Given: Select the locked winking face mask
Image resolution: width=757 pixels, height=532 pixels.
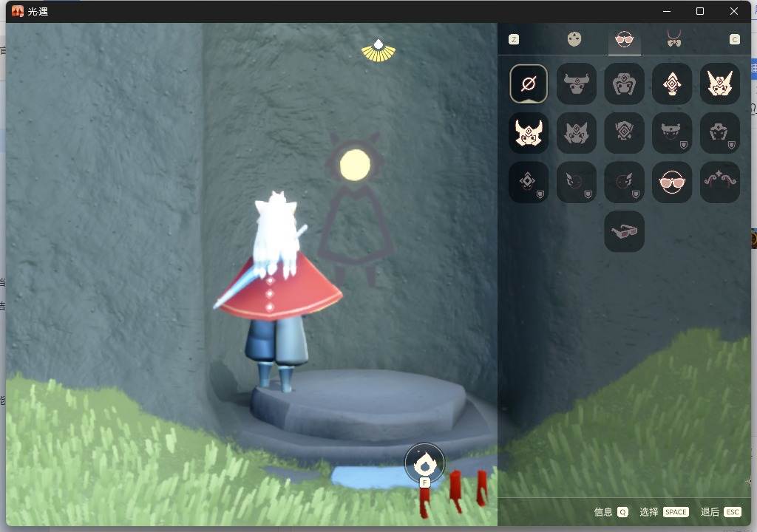Looking at the screenshot, I should click(x=577, y=182).
